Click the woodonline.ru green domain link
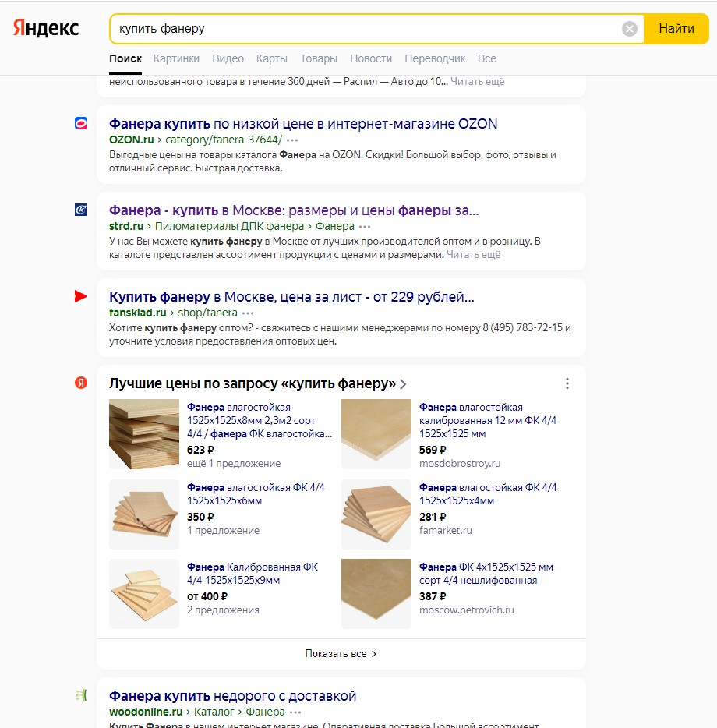Image resolution: width=717 pixels, height=728 pixels. click(146, 712)
